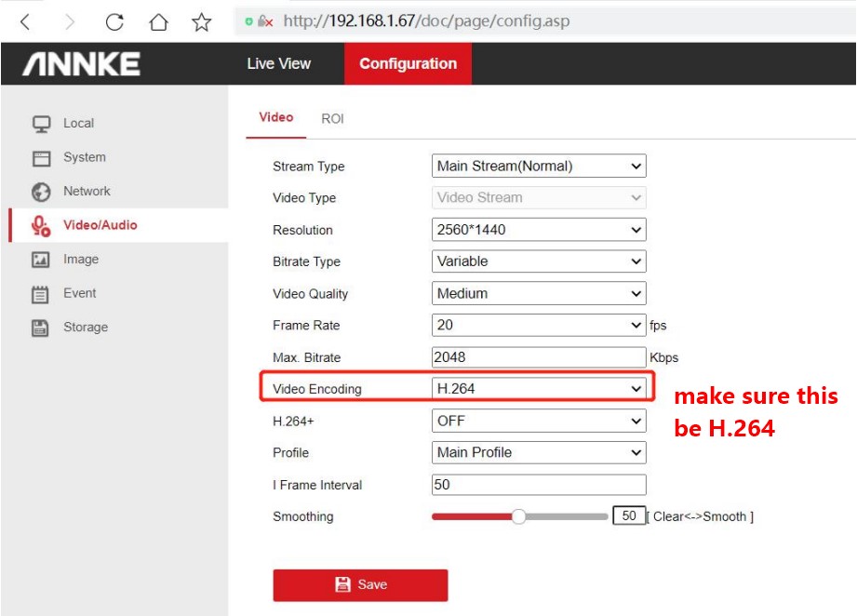Click the Network globe icon
This screenshot has width=857, height=616.
(41, 192)
